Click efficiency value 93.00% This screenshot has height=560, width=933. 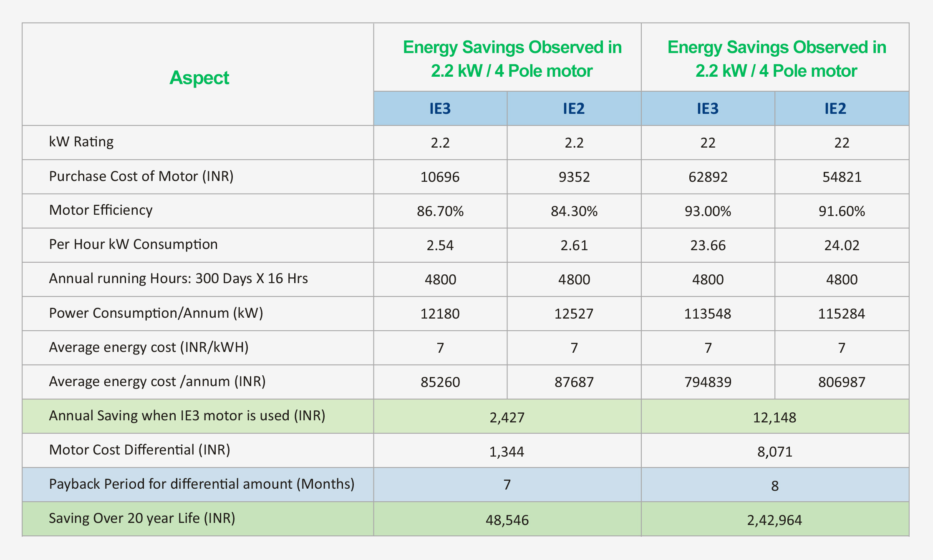[708, 211]
